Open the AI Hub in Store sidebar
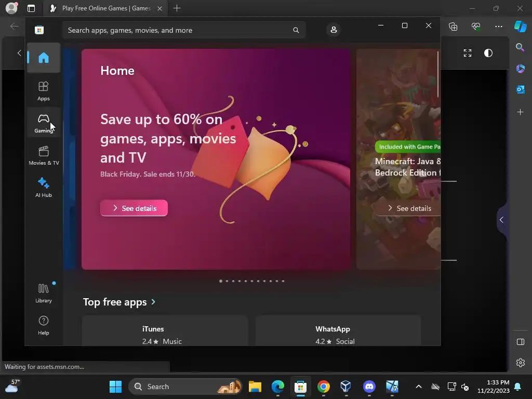Screen dimensions: 532x399 pyautogui.click(x=44, y=187)
